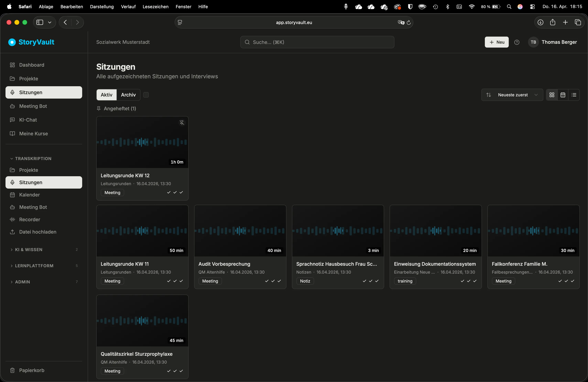This screenshot has height=382, width=588.
Task: Open Einweisung Dokumentationssystem session title
Action: tap(435, 264)
